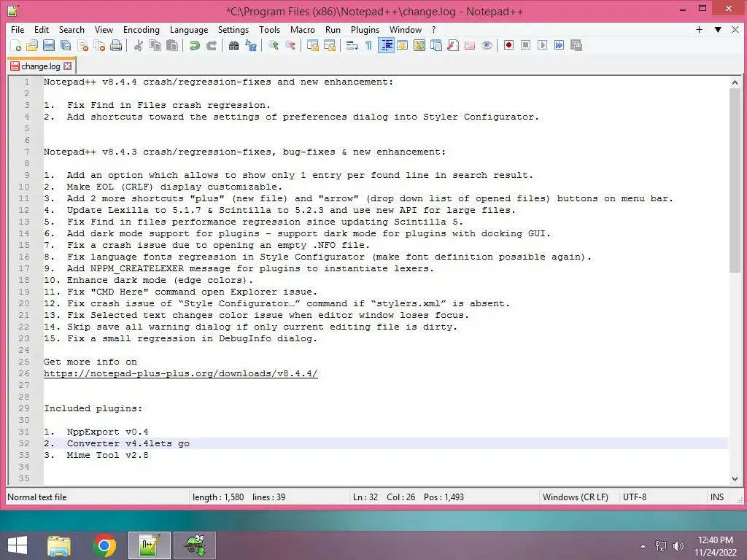Open the File menu
Image resolution: width=747 pixels, height=560 pixels.
[x=18, y=29]
